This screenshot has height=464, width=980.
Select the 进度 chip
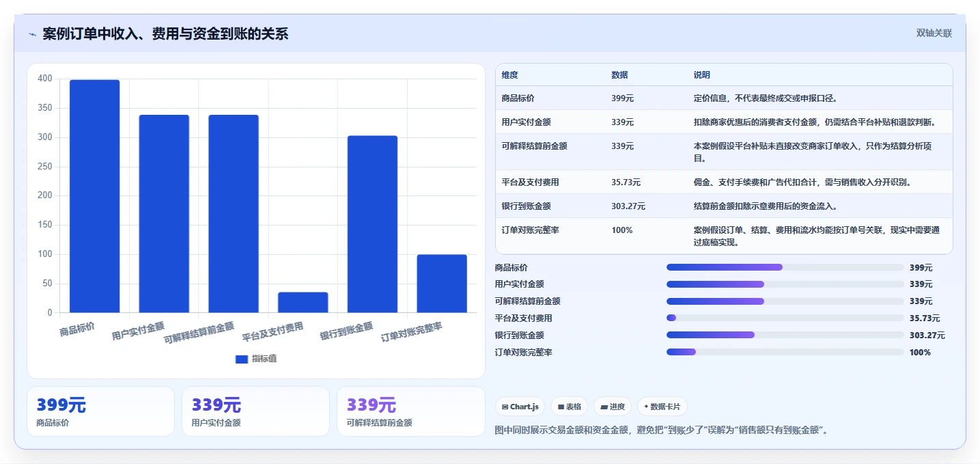coord(613,407)
